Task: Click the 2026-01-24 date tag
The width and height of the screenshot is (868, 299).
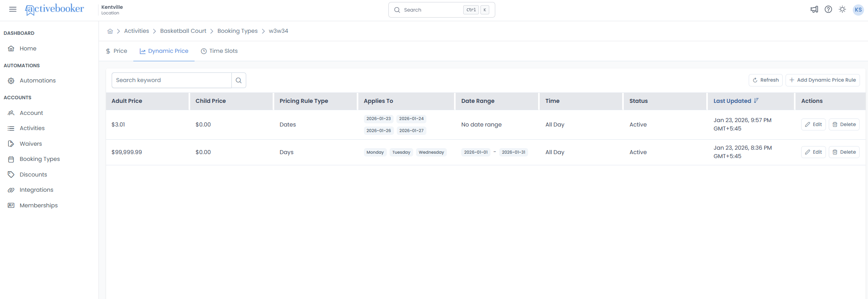Action: tap(411, 118)
